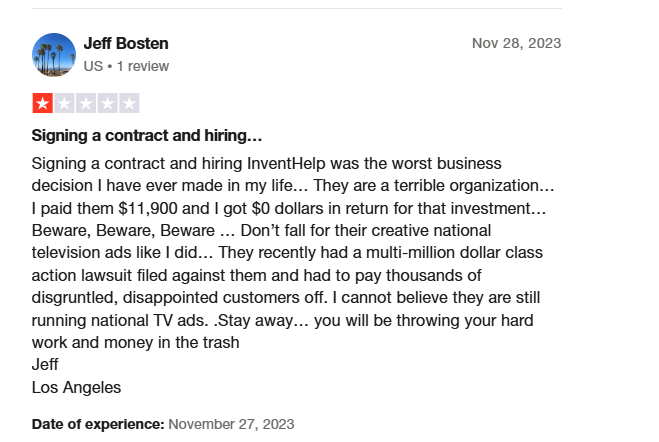This screenshot has width=659, height=442.
Task: Click the $11,900 amount in the review
Action: 142,208
